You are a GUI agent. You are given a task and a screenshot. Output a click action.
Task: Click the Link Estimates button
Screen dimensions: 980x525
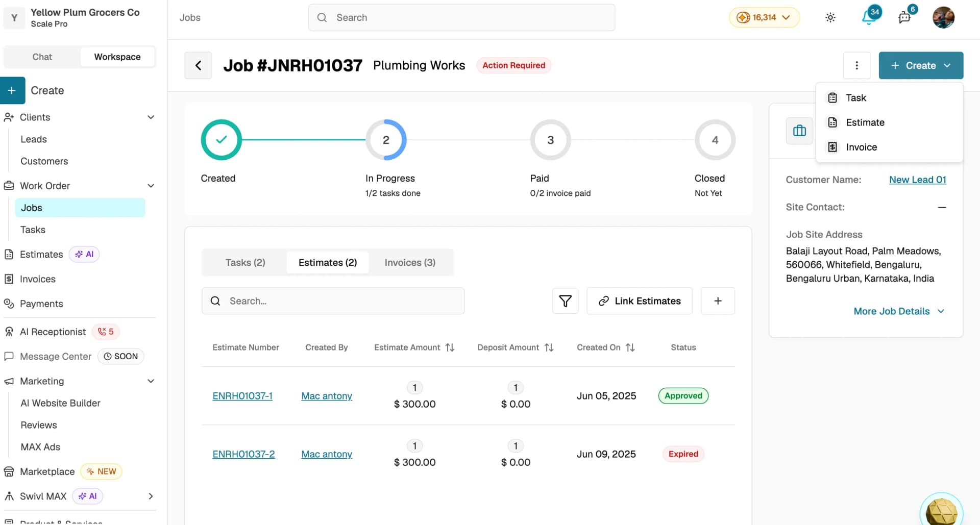click(639, 301)
